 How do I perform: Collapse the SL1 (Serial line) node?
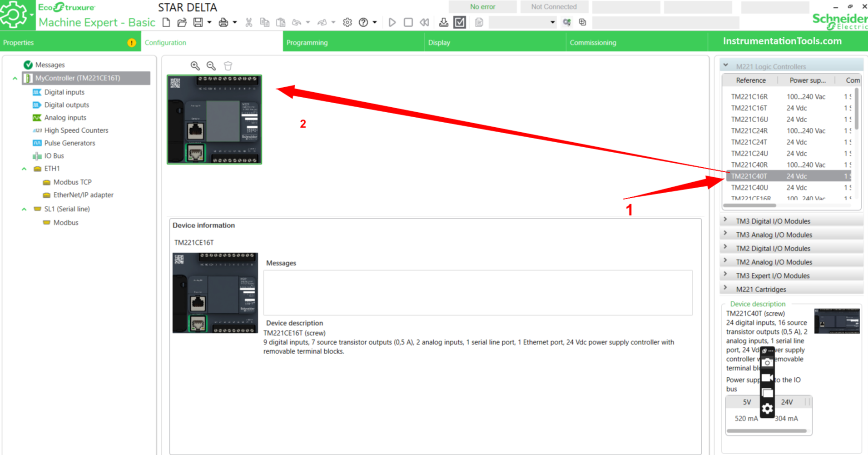coord(24,209)
